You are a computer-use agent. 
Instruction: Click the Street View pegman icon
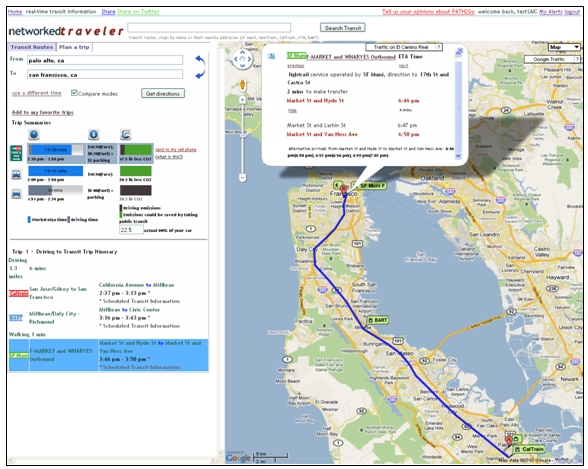tap(242, 84)
